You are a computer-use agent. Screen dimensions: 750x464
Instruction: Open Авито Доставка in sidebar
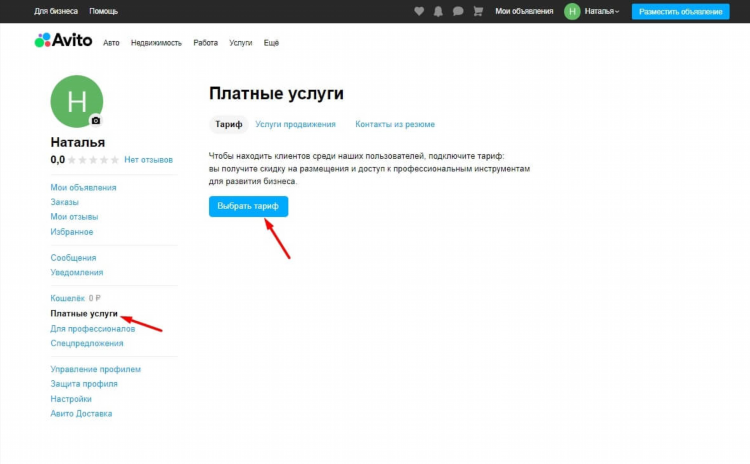(81, 414)
